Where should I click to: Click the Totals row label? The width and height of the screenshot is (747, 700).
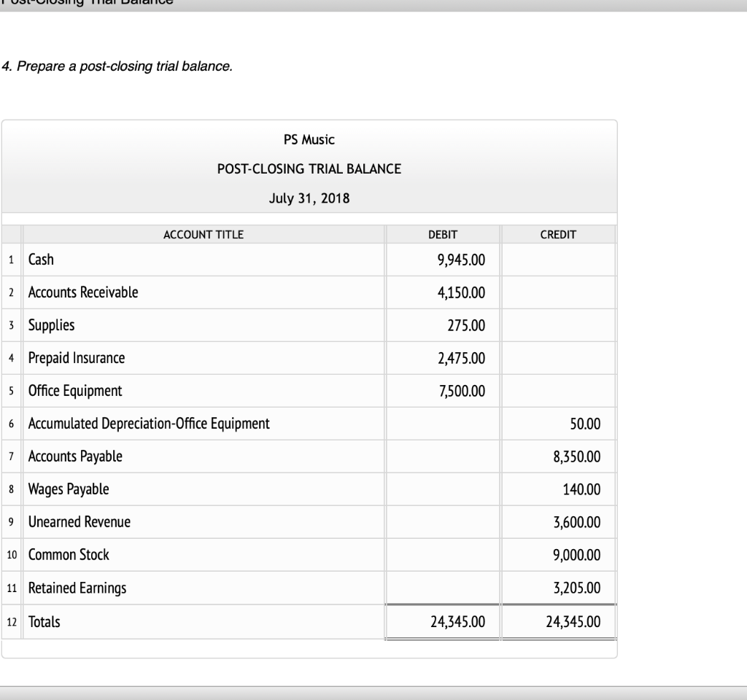[42, 621]
